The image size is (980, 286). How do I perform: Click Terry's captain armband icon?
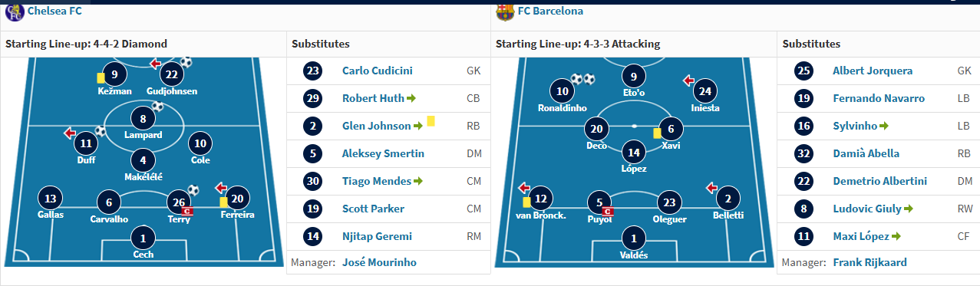[187, 211]
